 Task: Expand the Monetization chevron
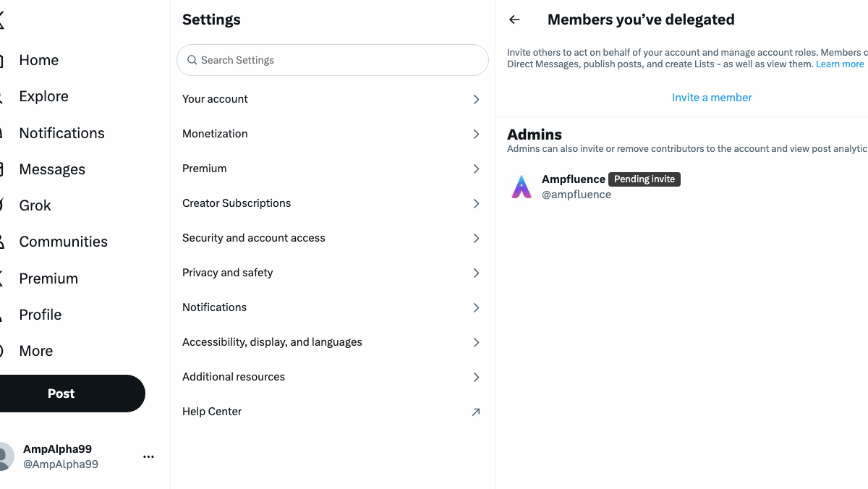coord(476,134)
